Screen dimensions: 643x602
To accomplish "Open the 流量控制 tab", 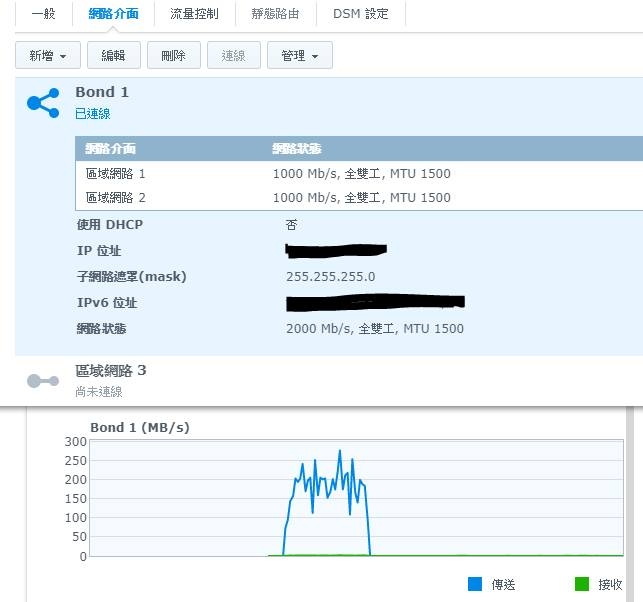I will pos(194,14).
